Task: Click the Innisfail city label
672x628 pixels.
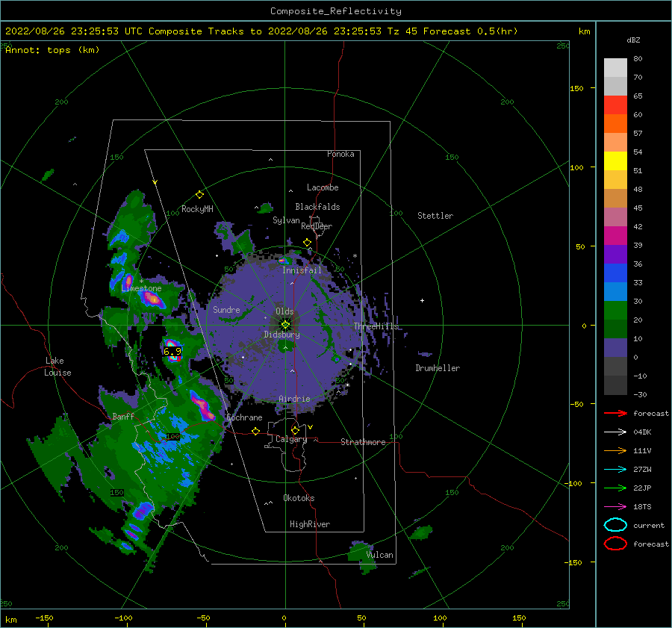Action: tap(302, 270)
